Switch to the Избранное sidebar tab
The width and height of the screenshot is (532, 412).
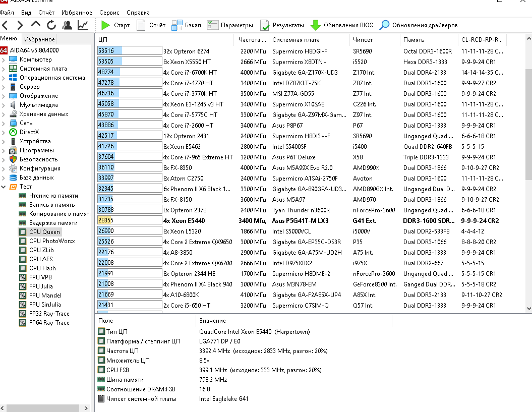39,39
